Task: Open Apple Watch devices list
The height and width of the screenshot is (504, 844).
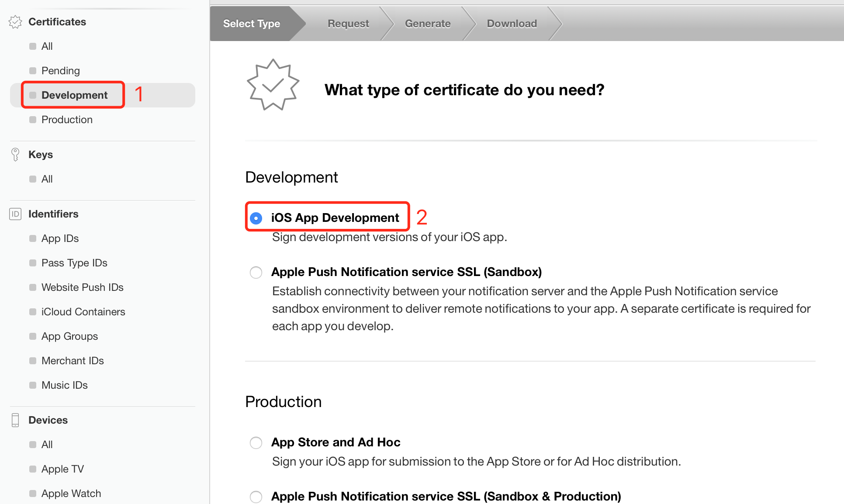Action: click(71, 494)
